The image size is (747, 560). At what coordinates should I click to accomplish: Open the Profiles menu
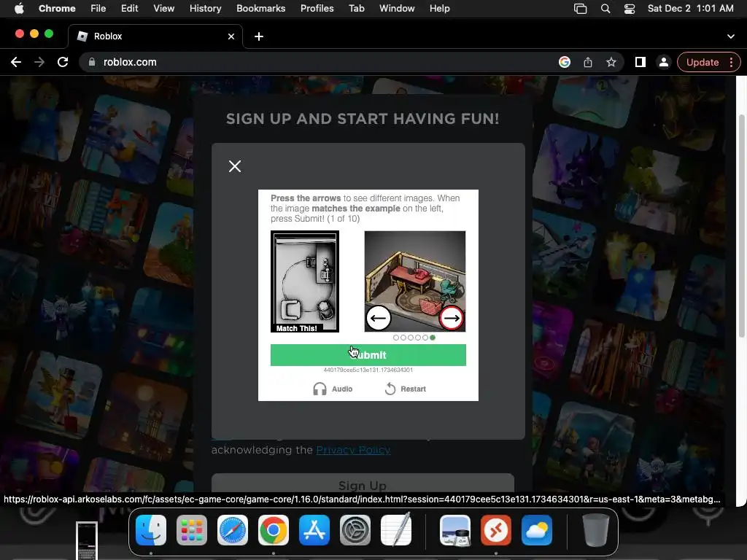point(317,9)
